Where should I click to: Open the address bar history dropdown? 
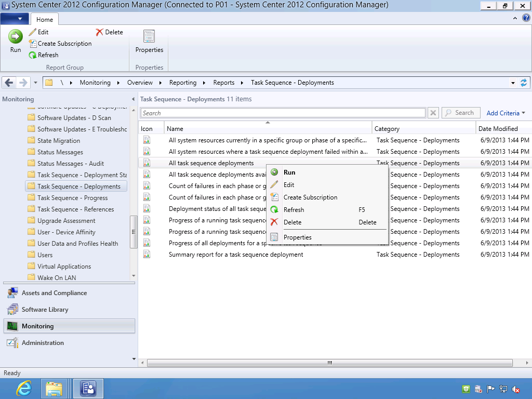(513, 83)
